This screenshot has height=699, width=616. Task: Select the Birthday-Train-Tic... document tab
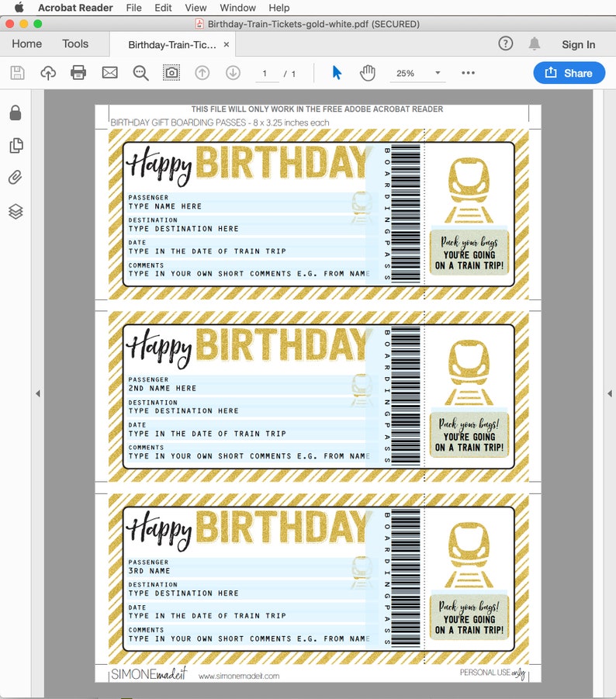point(172,44)
